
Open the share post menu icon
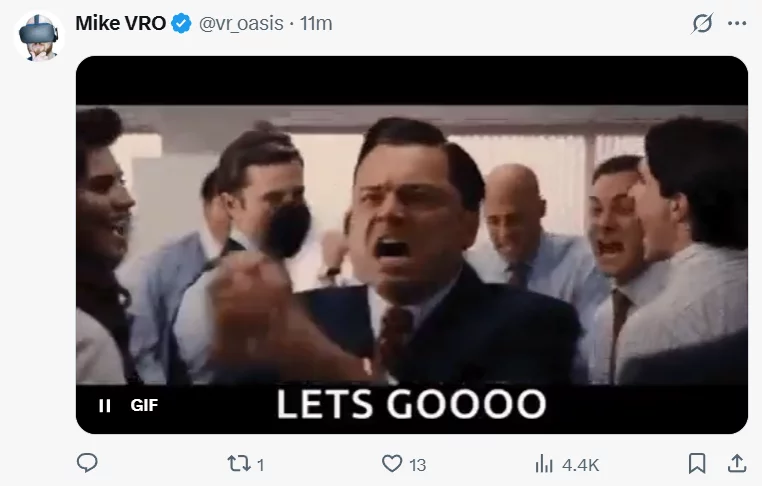click(737, 463)
